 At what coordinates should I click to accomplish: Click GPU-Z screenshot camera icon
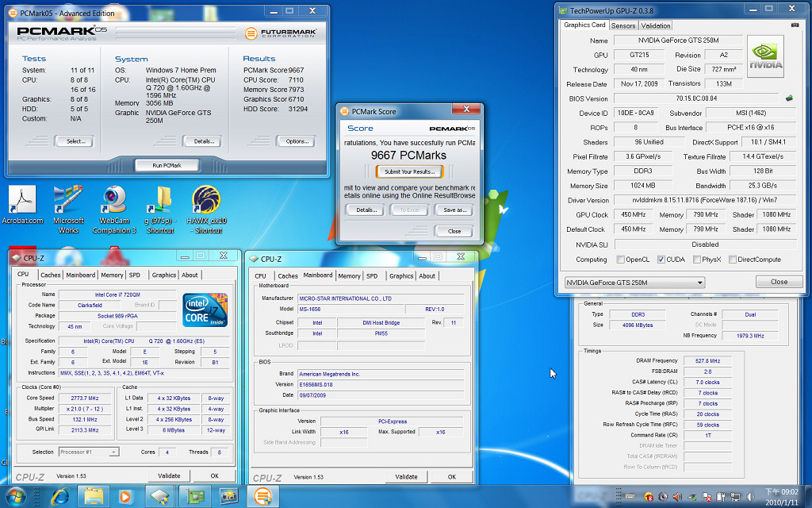pos(795,25)
